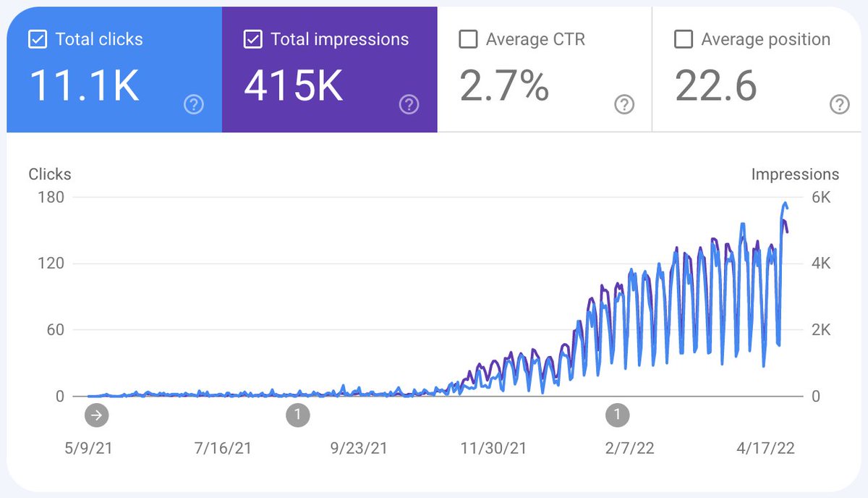The height and width of the screenshot is (498, 868).
Task: Click the 4K impressions axis value
Action: coord(820,263)
